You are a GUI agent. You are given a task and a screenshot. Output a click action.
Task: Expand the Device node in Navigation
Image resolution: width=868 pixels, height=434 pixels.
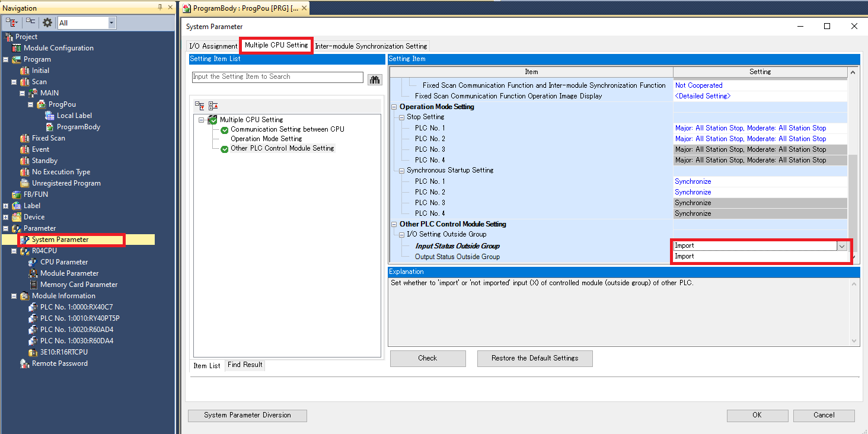pos(6,217)
